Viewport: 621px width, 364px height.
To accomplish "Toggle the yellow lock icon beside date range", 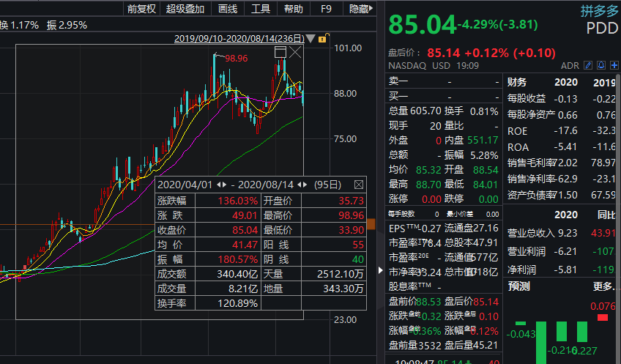I will coord(323,38).
